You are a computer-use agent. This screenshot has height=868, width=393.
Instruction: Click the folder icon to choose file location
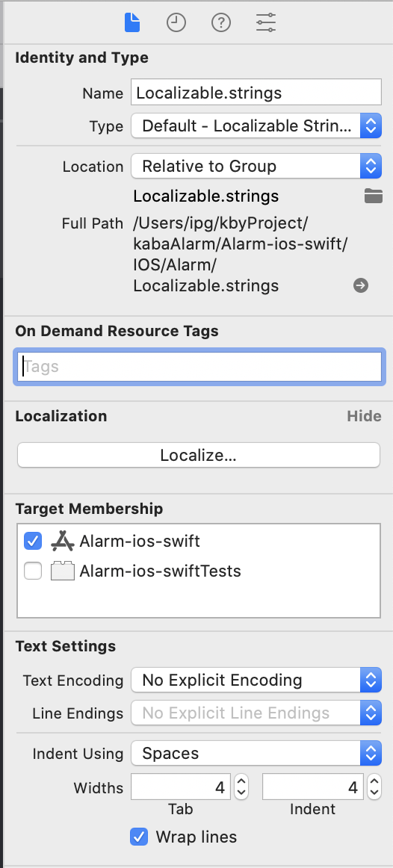(374, 196)
